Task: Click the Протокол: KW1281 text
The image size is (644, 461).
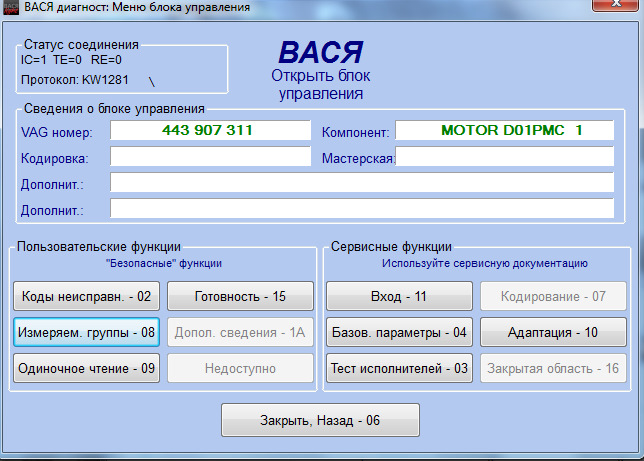Action: (75, 80)
